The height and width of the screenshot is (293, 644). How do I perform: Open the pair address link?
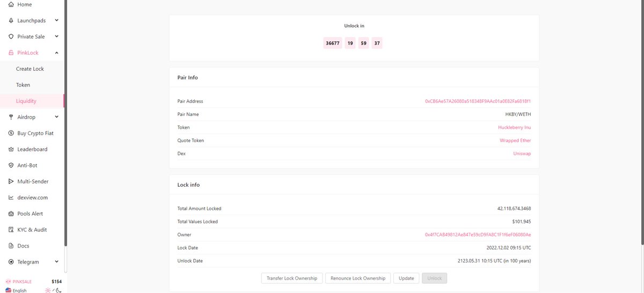pyautogui.click(x=478, y=101)
